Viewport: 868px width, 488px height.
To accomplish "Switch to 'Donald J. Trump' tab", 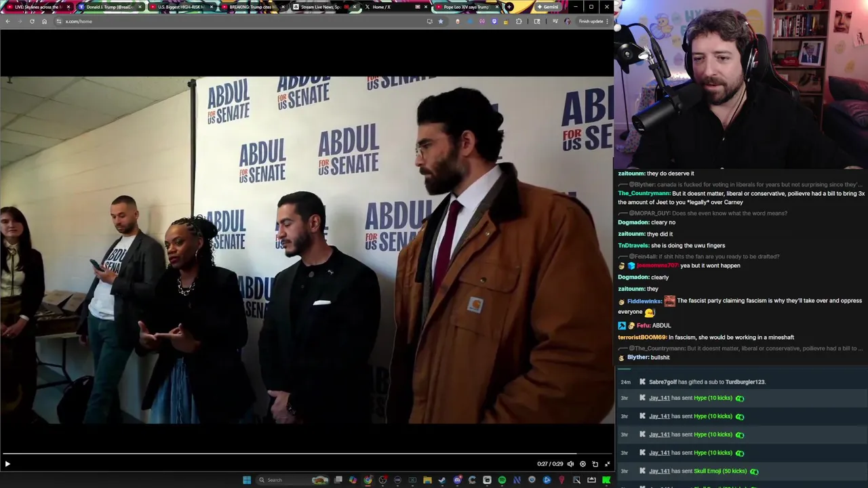I will coord(108,7).
